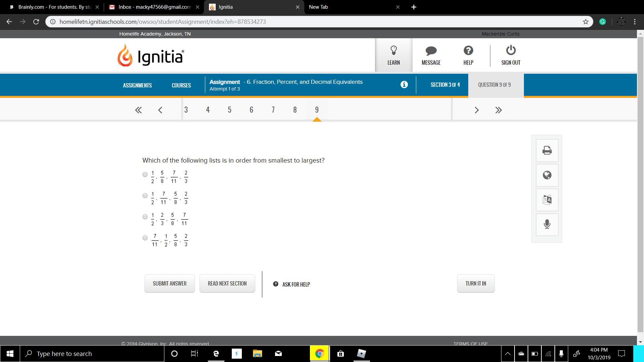
Task: Navigate to question number 6
Action: click(x=251, y=110)
